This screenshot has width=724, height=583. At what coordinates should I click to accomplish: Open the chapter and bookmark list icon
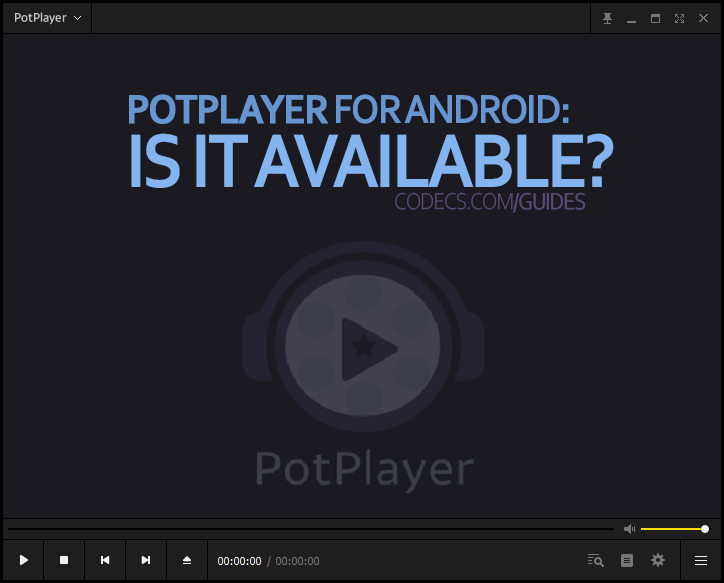click(627, 560)
